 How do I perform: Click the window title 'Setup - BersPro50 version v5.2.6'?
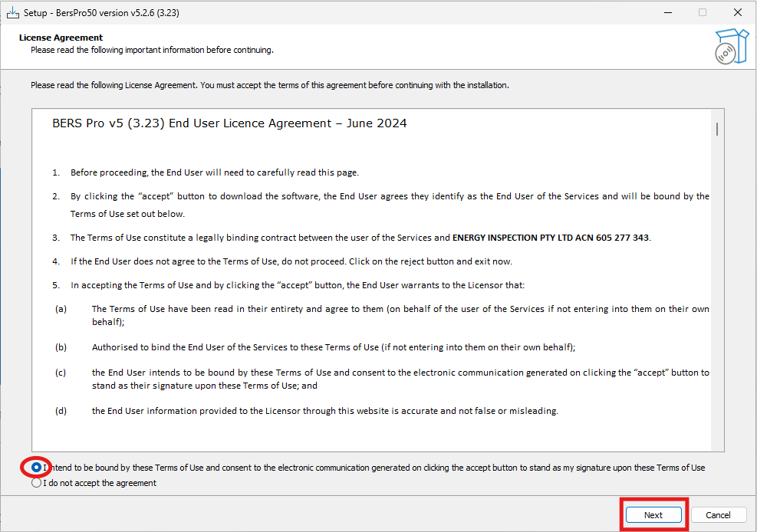(101, 13)
